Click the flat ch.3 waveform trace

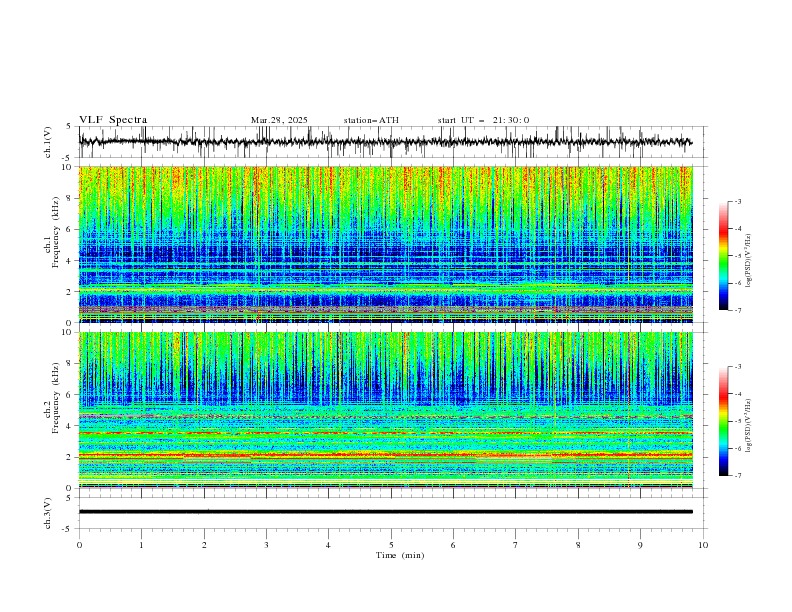point(385,512)
